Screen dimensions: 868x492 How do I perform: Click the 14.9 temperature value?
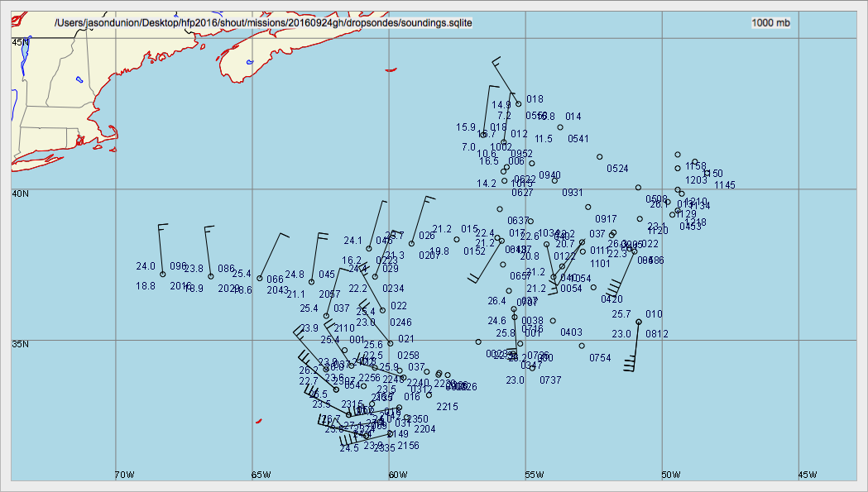tap(501, 104)
